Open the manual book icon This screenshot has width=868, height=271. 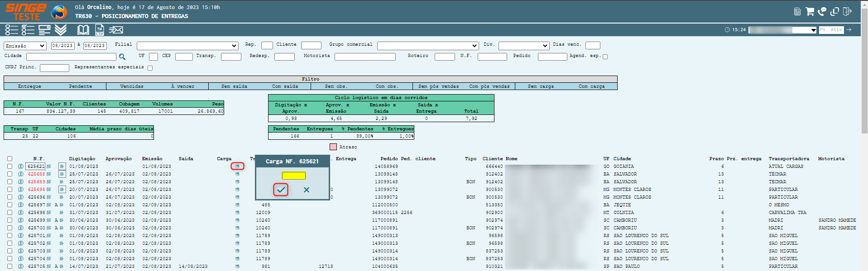(x=83, y=30)
